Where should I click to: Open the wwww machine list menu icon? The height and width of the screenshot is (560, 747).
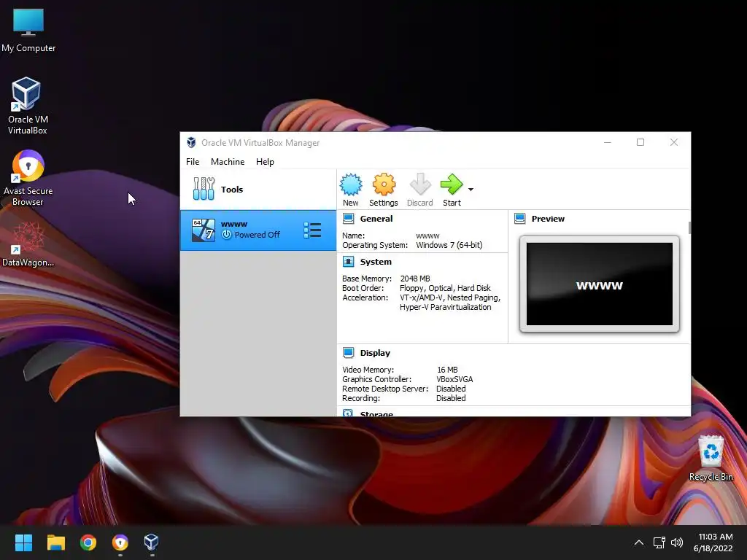pos(312,230)
